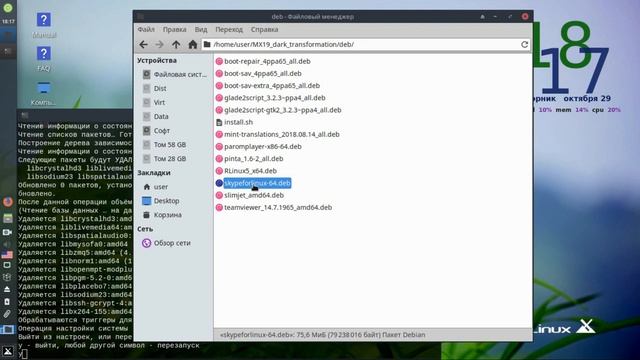Screen dimensions: 640x360
Task: Select the Софт drive in the sidebar
Action: [162, 131]
